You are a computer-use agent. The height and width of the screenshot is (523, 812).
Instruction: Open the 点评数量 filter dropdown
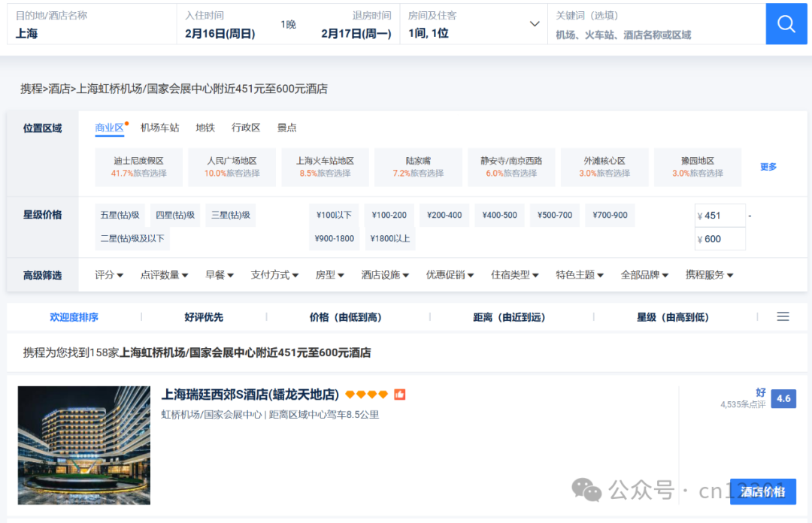click(x=164, y=275)
